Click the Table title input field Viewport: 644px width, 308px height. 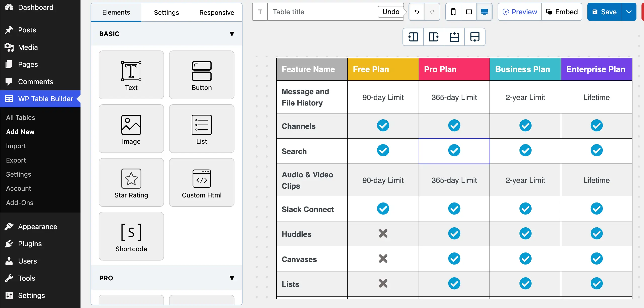[x=314, y=12]
